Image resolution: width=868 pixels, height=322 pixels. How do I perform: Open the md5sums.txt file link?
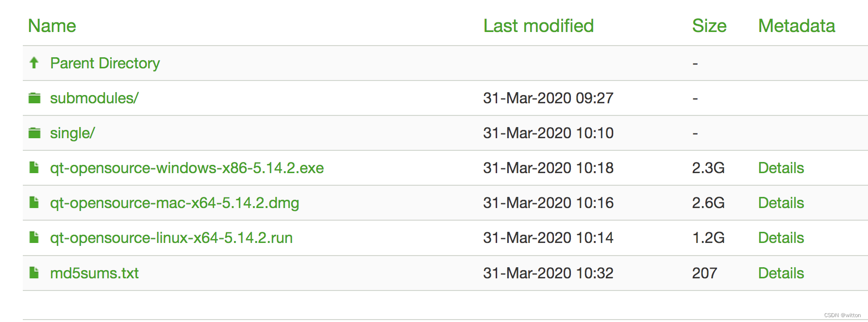(94, 273)
